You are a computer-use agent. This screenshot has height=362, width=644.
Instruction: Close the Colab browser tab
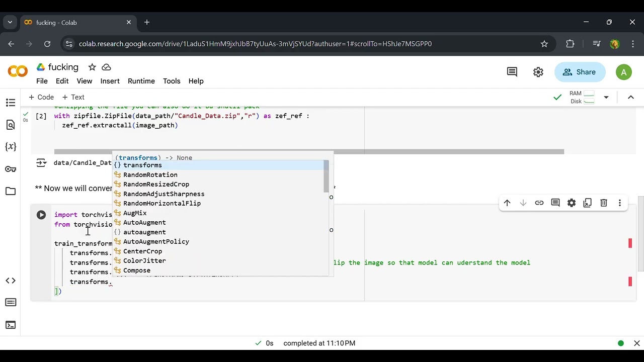click(x=129, y=22)
